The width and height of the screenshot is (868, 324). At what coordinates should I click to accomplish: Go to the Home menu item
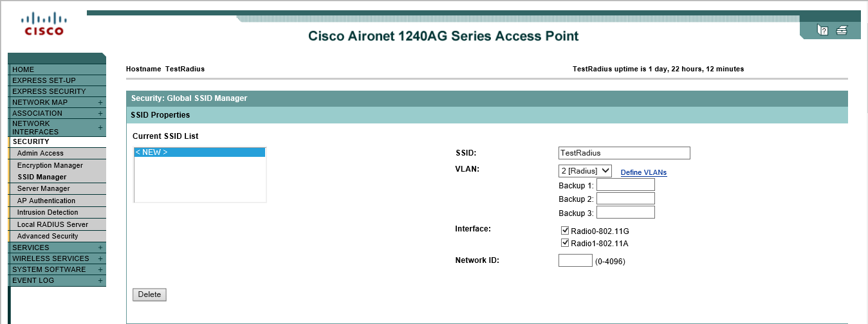(x=24, y=69)
